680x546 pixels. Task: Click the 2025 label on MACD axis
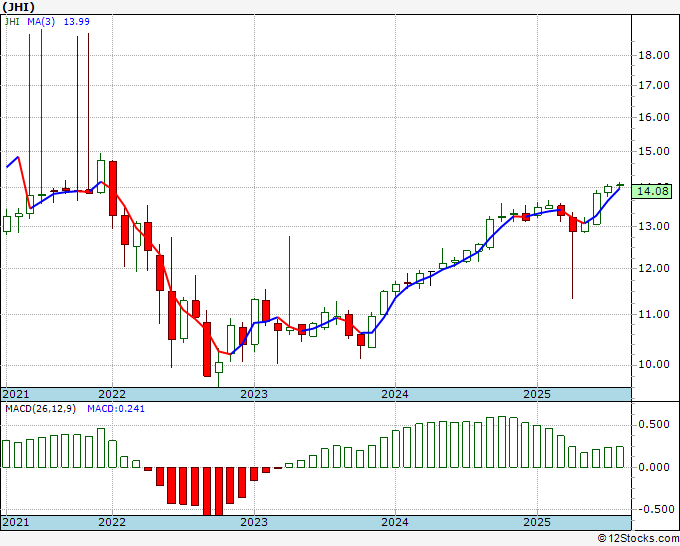(x=537, y=522)
